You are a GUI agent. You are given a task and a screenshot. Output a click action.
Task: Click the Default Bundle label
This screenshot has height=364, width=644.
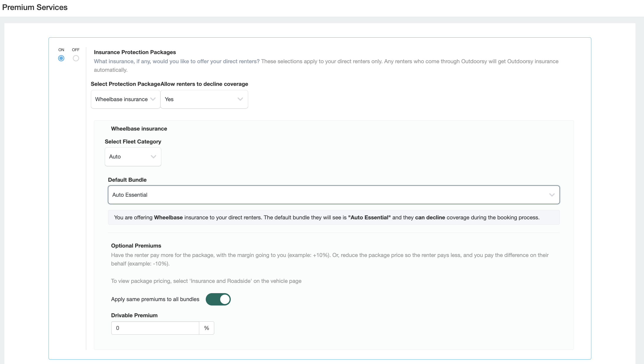click(127, 180)
